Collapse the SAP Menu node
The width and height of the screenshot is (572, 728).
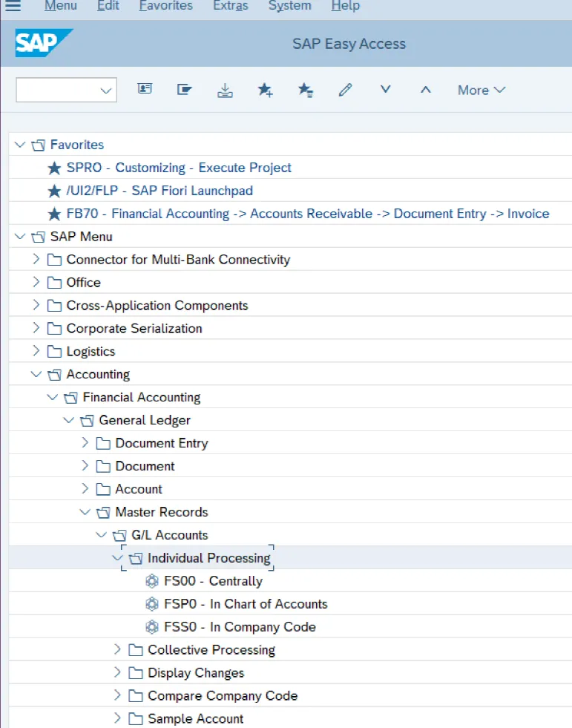pos(20,236)
